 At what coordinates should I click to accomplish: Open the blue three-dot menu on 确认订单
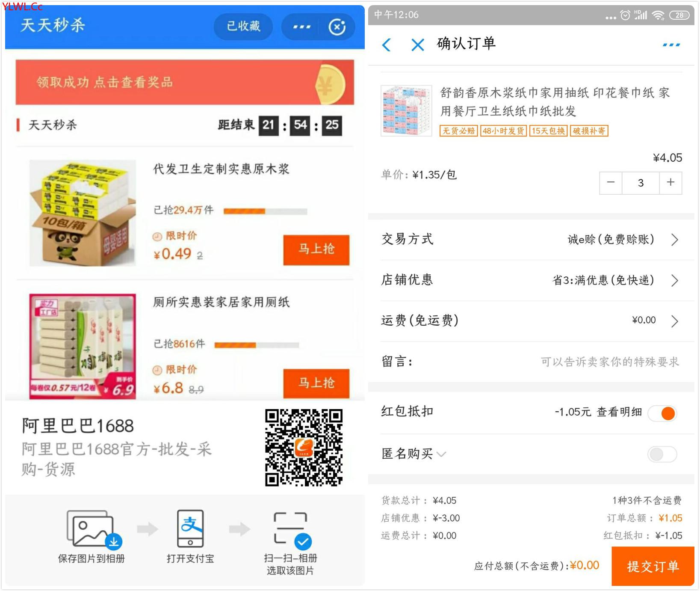point(671,45)
